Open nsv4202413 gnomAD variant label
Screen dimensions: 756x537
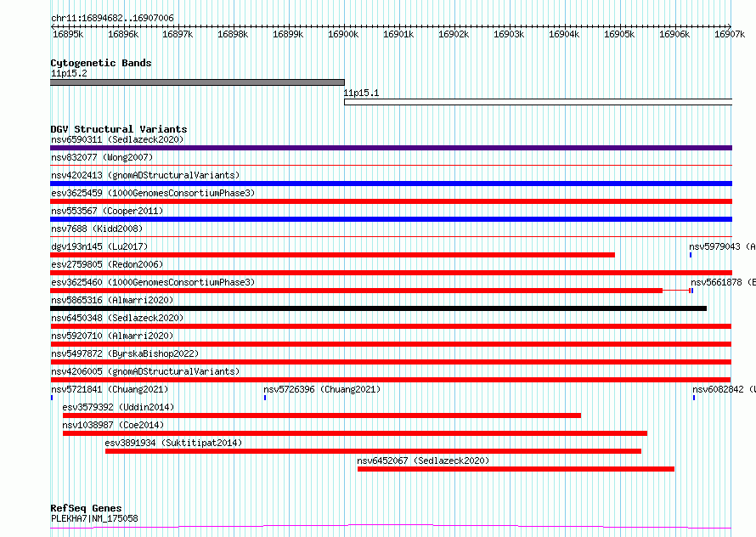coord(145,175)
